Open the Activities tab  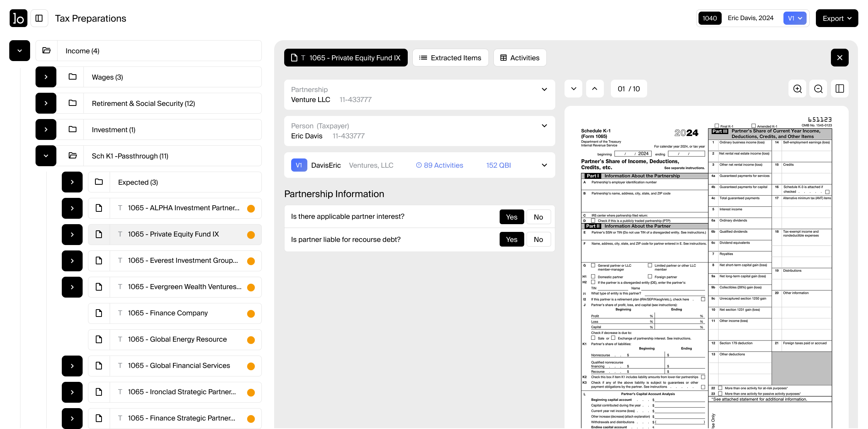pyautogui.click(x=520, y=58)
